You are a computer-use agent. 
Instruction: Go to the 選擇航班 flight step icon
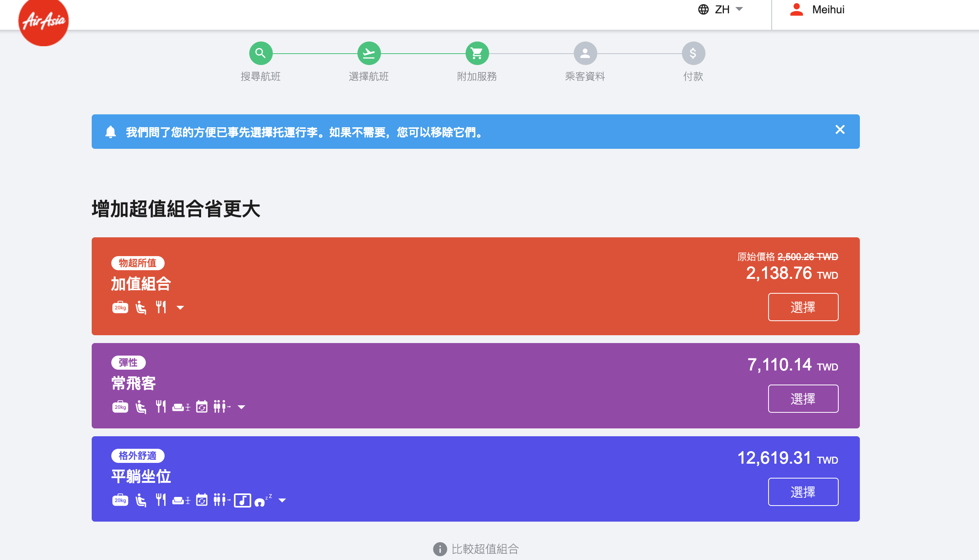click(x=369, y=53)
